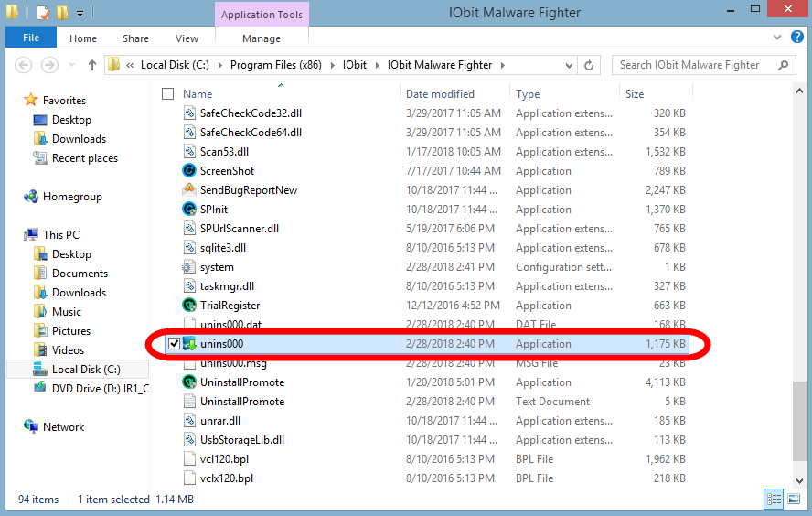Image resolution: width=812 pixels, height=516 pixels.
Task: Click the SendBugReportNew application icon
Action: point(189,189)
